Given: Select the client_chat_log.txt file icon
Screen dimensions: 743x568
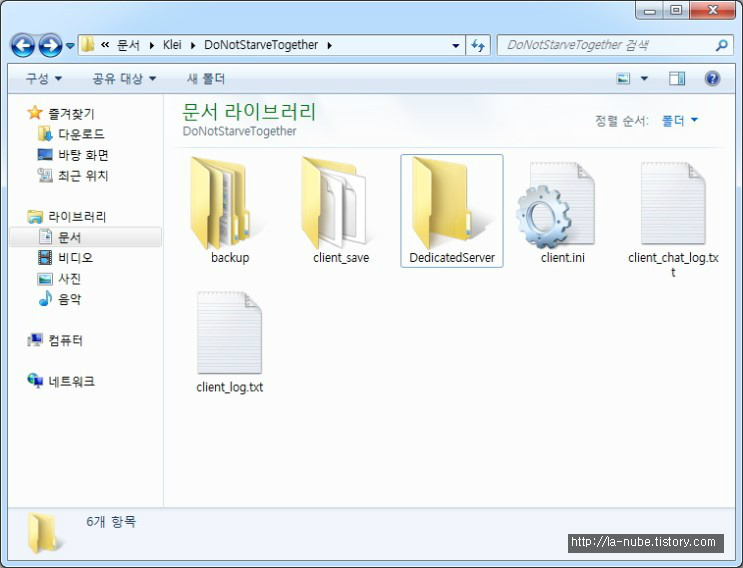Looking at the screenshot, I should click(x=673, y=203).
